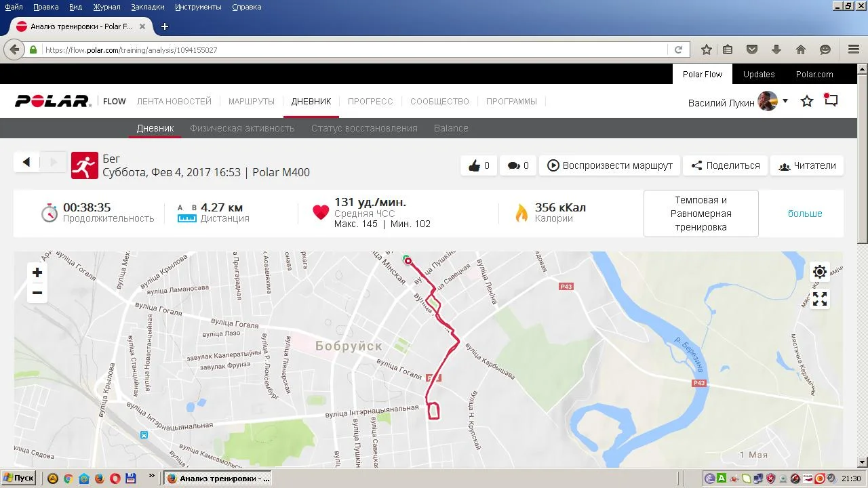Open the Правка menu
The image size is (868, 488).
click(x=45, y=7)
